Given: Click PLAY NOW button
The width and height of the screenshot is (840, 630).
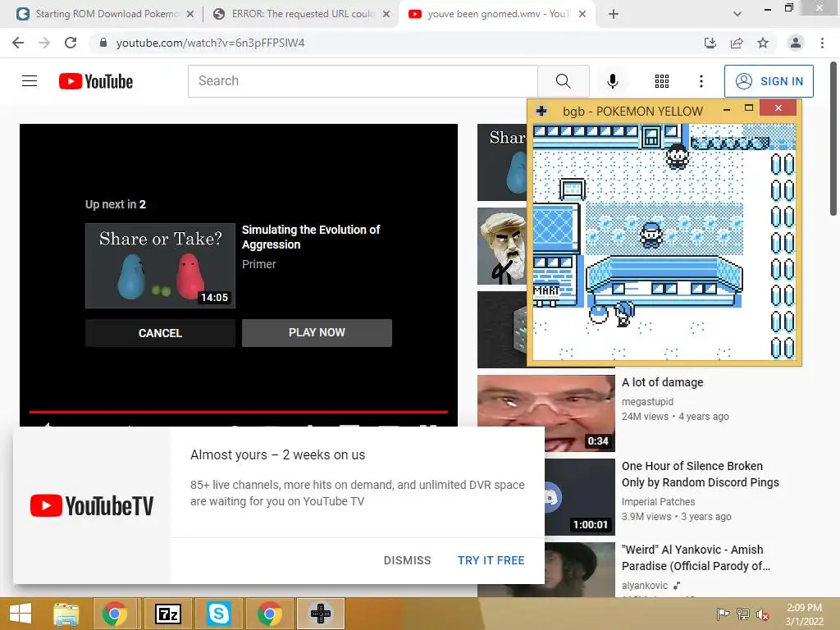Looking at the screenshot, I should pos(317,333).
